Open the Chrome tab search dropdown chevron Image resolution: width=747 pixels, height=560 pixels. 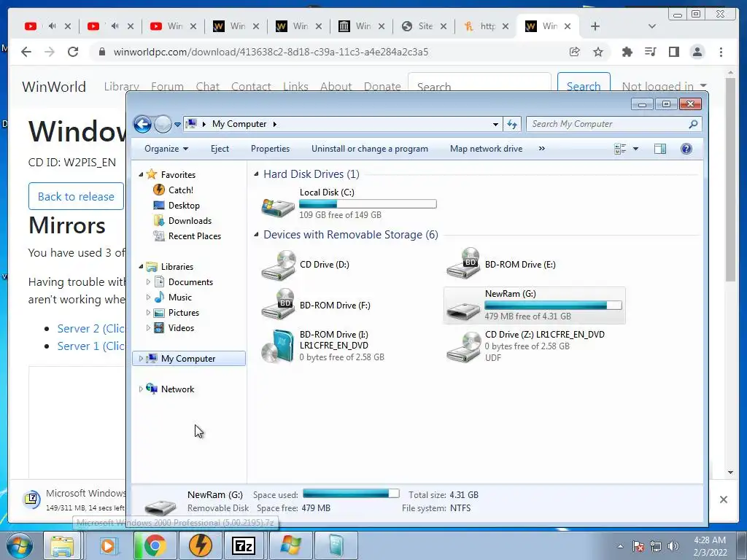[x=652, y=26]
